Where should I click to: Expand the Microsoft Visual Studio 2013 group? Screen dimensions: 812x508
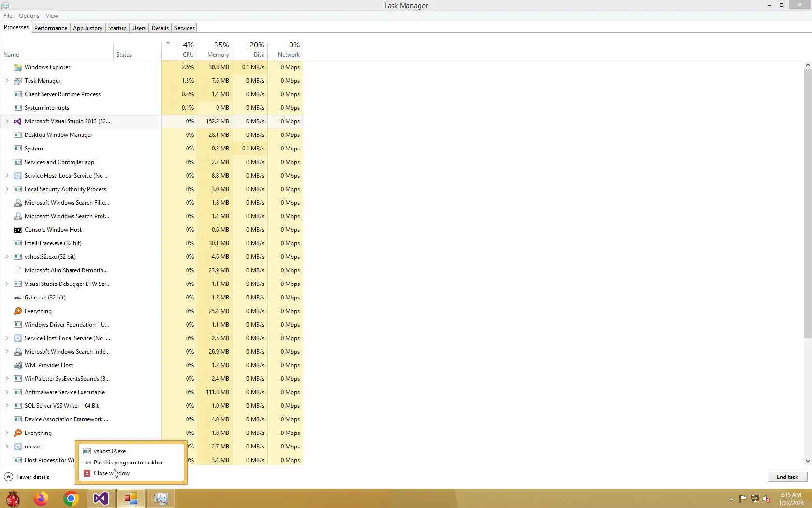pos(7,121)
